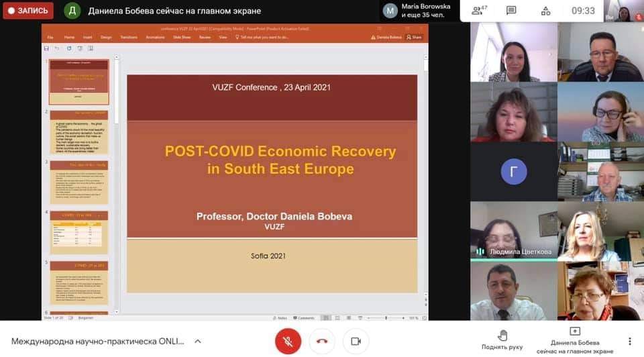Click the 09:33 clock display
Image resolution: width=644 pixels, height=357 pixels.
(x=583, y=11)
